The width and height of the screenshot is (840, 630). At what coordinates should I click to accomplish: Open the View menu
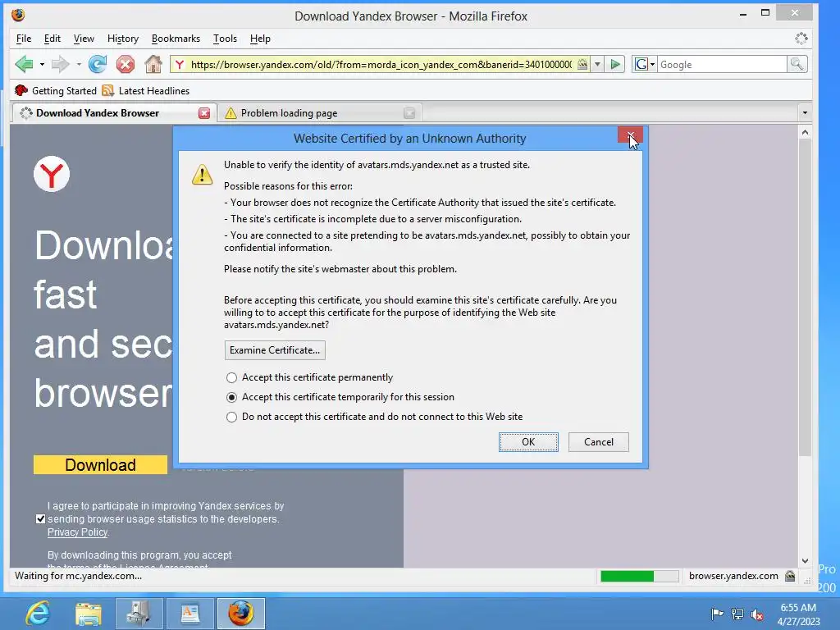[x=84, y=39]
